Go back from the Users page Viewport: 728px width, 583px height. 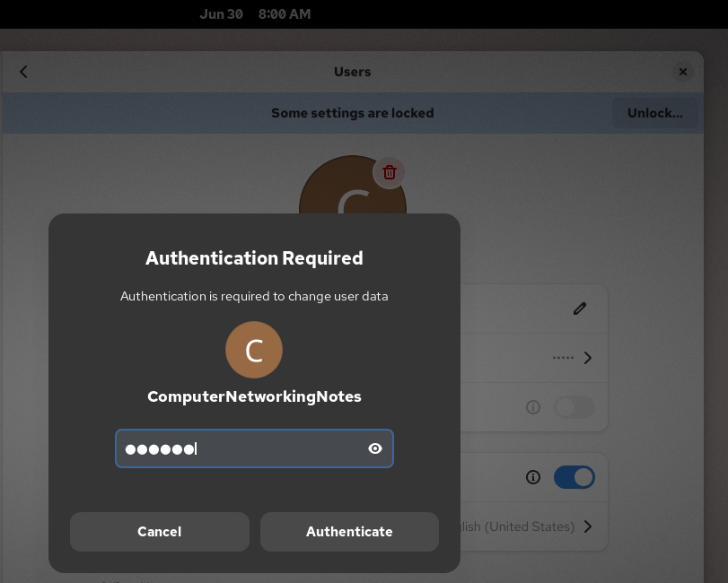tap(23, 72)
